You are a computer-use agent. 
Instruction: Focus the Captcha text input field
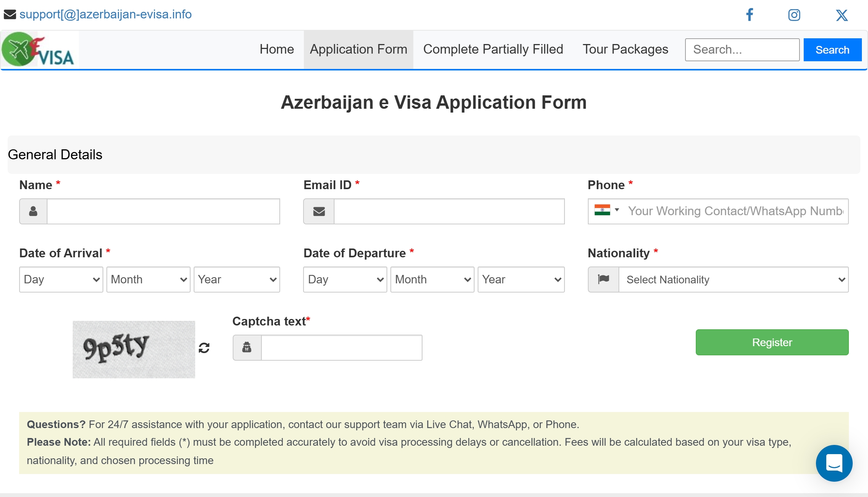pos(341,348)
